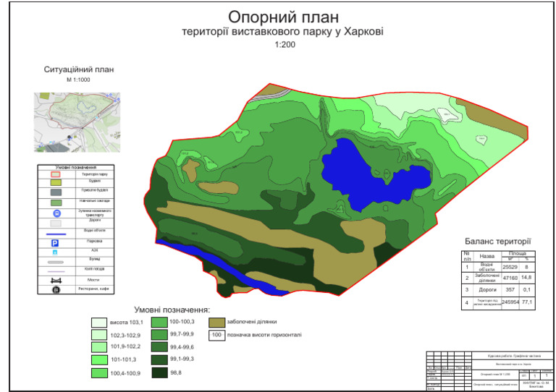
Task: Click the 'Назва' column header
Action: tap(486, 256)
